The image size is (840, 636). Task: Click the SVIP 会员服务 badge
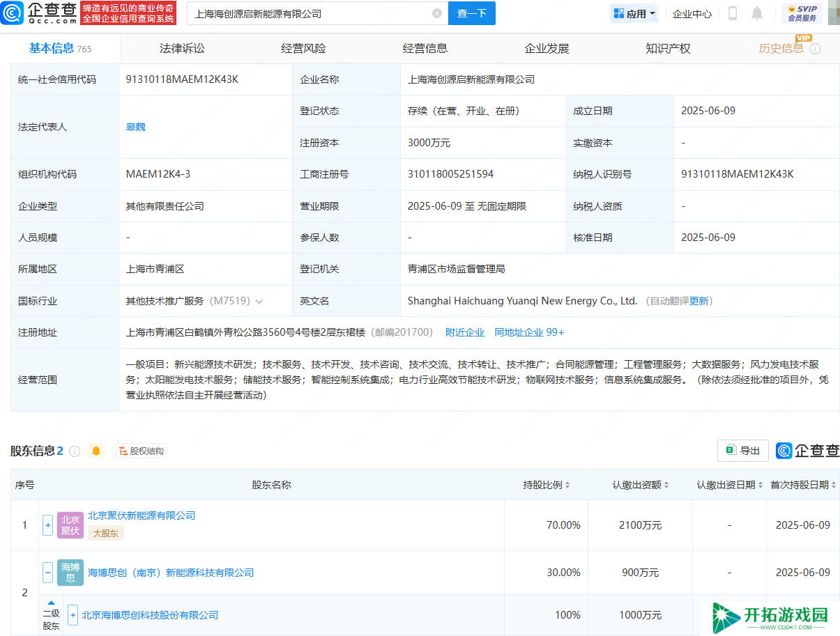[x=802, y=13]
